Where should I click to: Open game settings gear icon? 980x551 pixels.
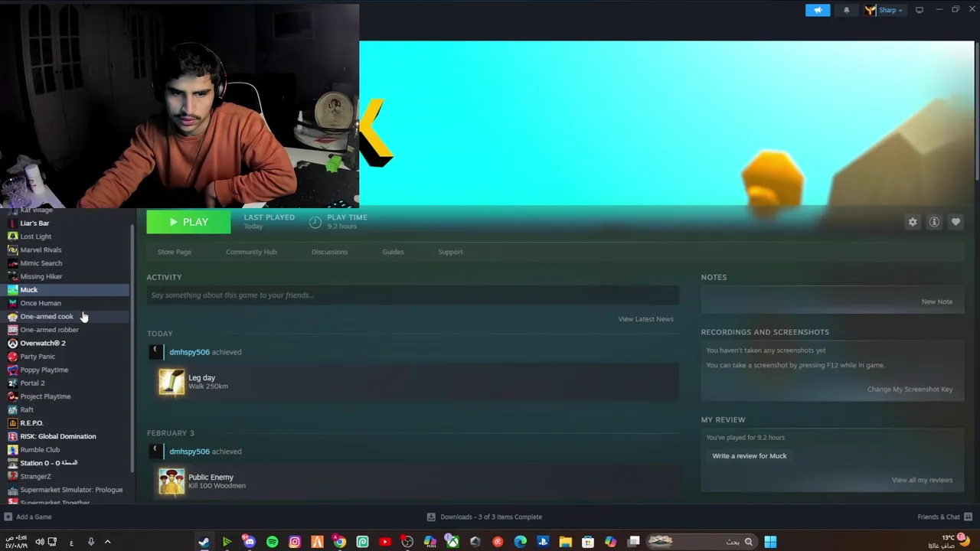click(913, 222)
